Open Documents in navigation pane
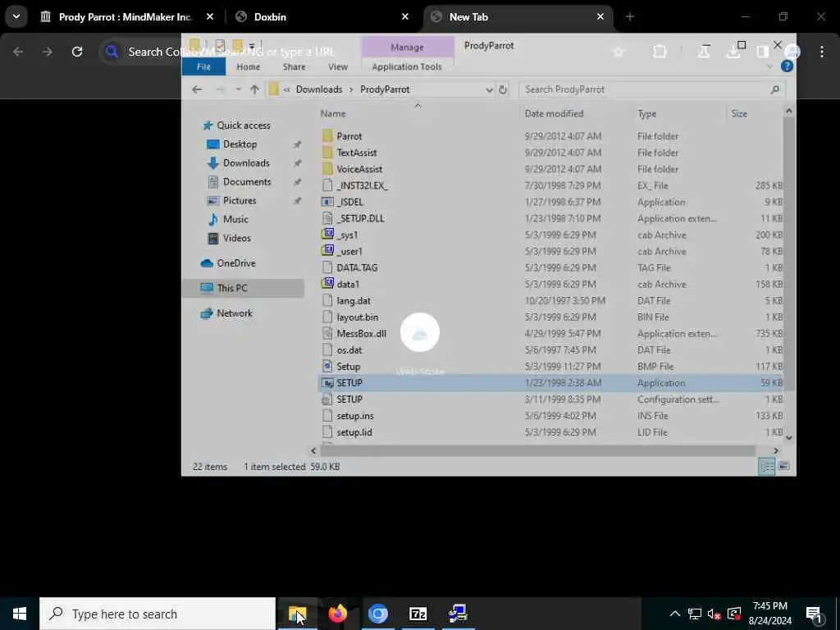840x630 pixels. point(246,181)
